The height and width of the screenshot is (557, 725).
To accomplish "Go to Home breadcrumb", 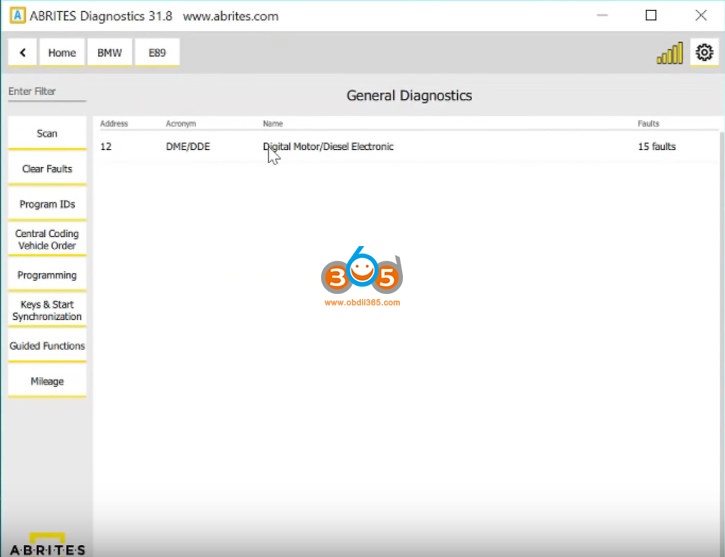I will coord(61,53).
